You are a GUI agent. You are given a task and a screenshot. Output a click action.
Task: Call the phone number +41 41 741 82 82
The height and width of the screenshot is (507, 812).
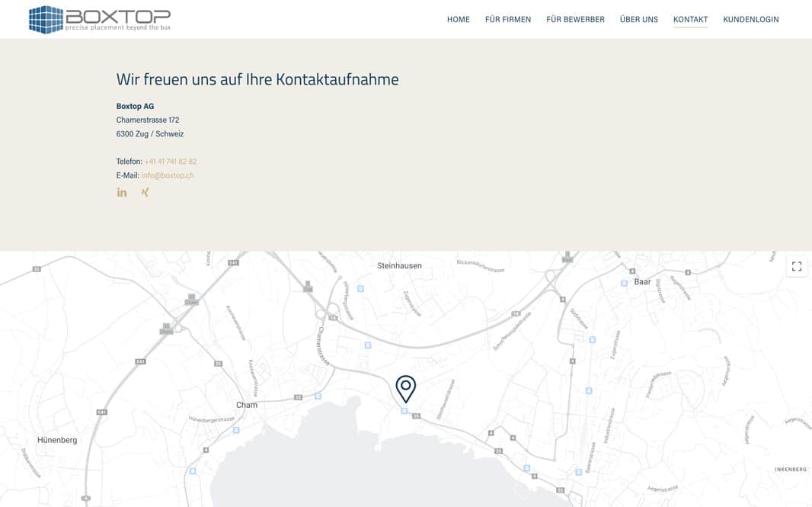[171, 162]
